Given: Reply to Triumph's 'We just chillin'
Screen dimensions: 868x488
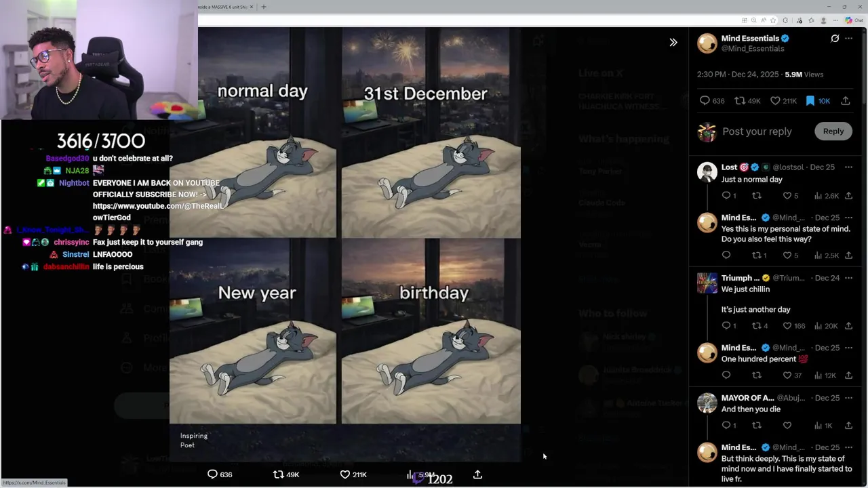Looking at the screenshot, I should pos(729,326).
